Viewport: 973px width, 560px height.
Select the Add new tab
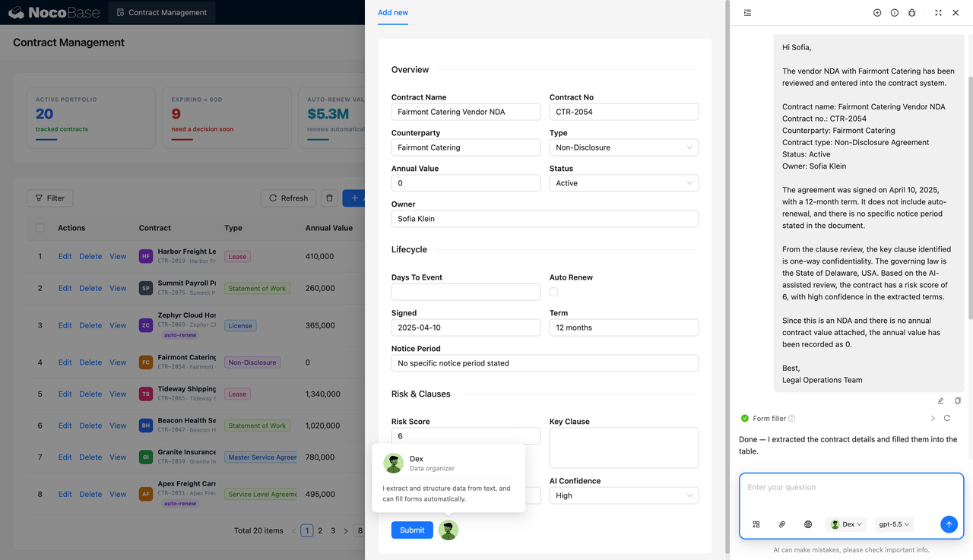tap(393, 12)
